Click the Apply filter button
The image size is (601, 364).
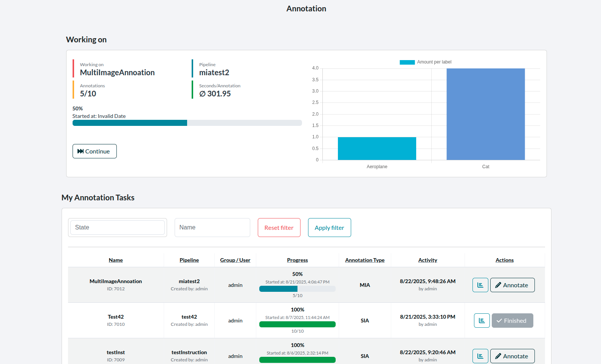329,228
